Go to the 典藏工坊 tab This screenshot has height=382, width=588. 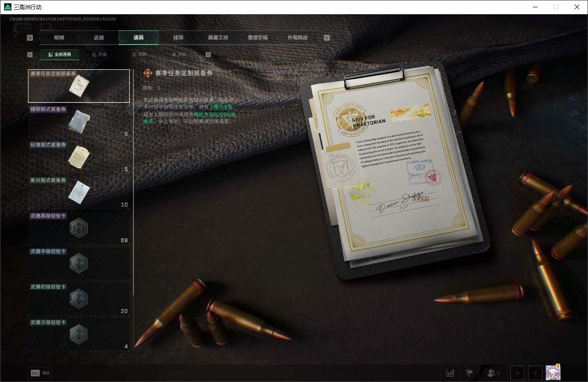218,38
